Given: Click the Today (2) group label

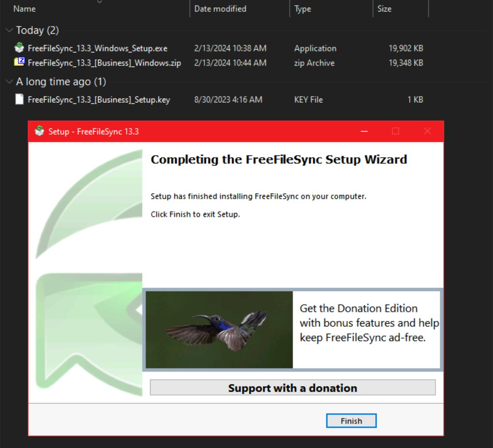Looking at the screenshot, I should (x=37, y=30).
